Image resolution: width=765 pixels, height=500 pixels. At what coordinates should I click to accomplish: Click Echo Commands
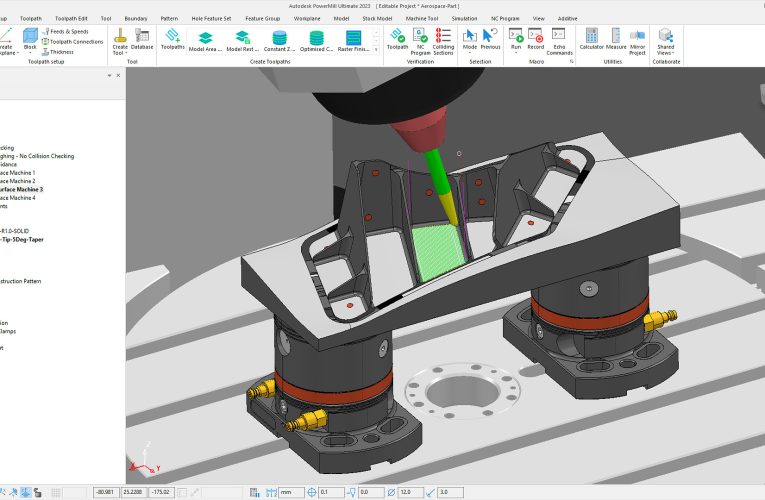[x=559, y=41]
